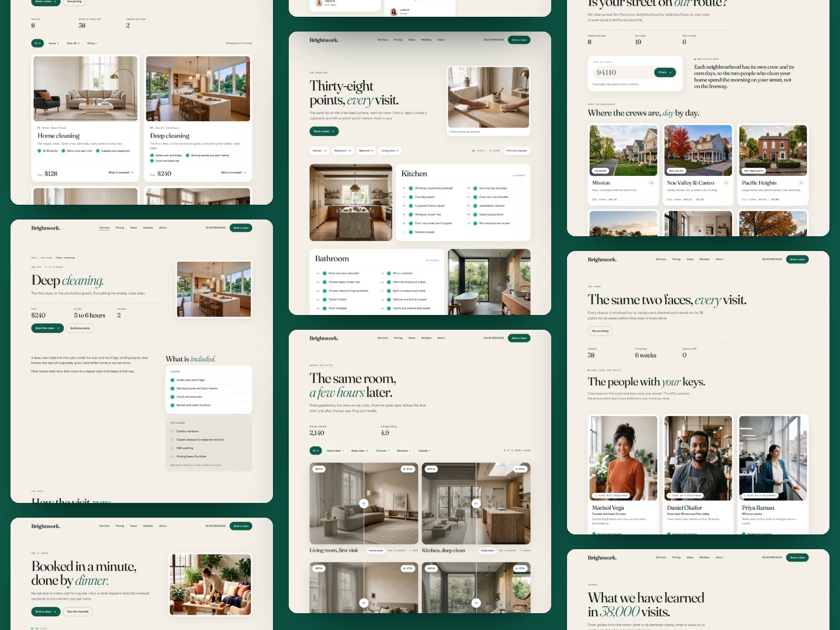840x630 pixels.
Task: Select the All filter chip on the services page
Action: coord(37,43)
